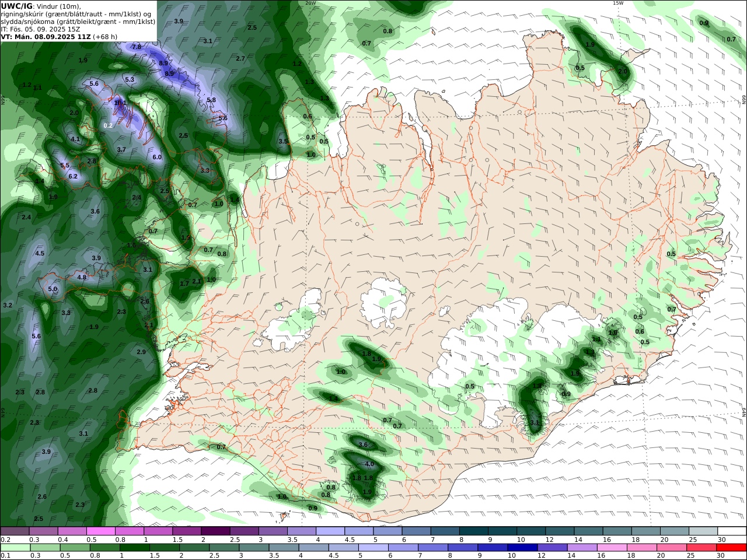Screen dimensions: 747x560
Task: Click the white swatch ending the upper legend row
Action: (731, 531)
